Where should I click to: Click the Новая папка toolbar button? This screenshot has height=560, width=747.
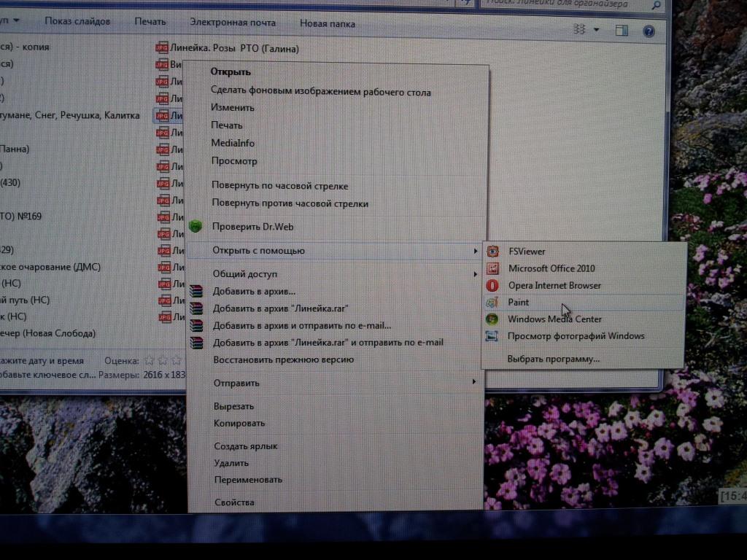pos(328,23)
